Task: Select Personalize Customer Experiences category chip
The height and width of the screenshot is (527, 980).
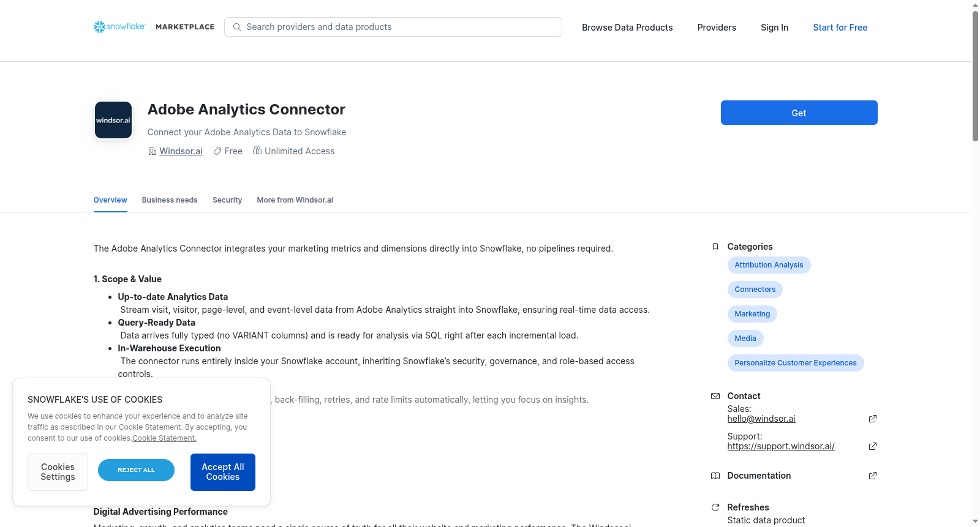Action: click(795, 363)
